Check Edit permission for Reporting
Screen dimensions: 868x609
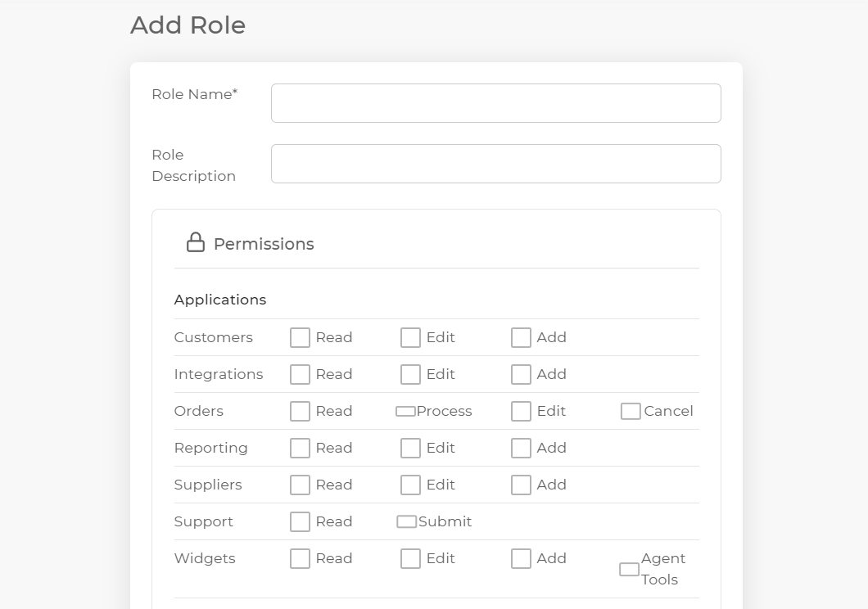[410, 449]
